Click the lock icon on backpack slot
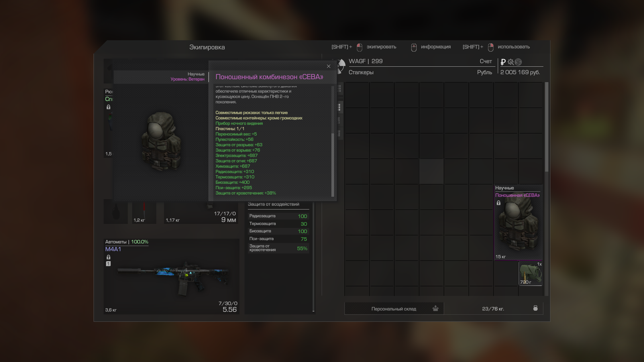The width and height of the screenshot is (644, 362). (x=108, y=107)
